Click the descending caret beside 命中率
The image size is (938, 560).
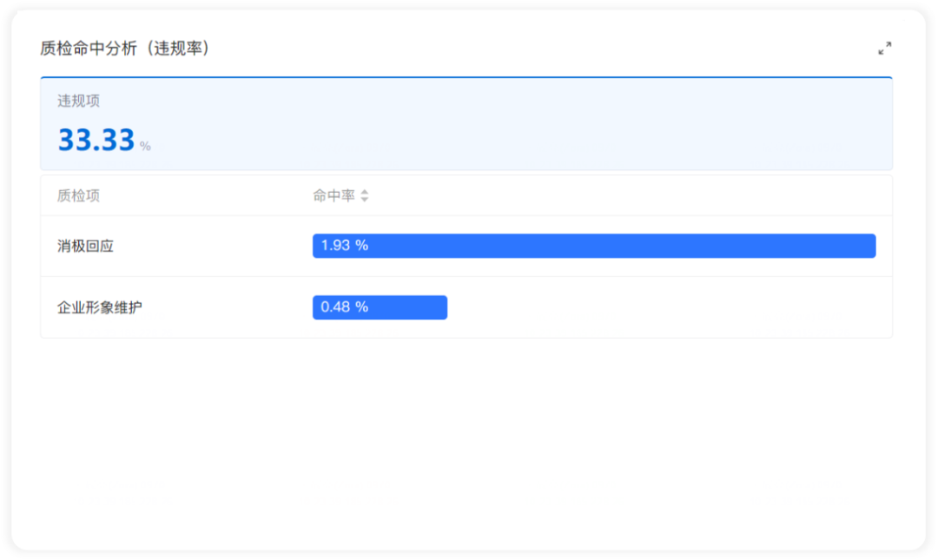364,199
